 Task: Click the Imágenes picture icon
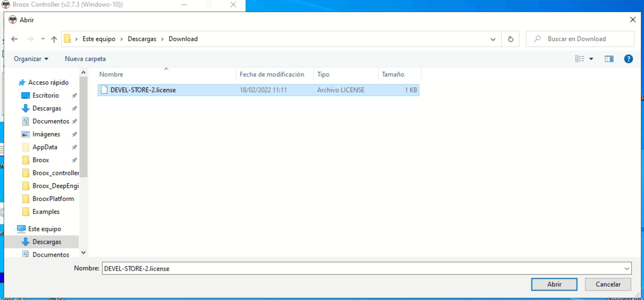coord(25,134)
